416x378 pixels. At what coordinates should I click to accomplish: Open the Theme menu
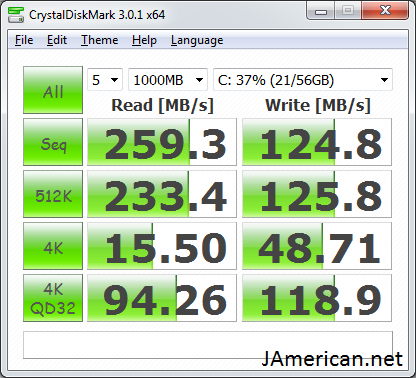(99, 40)
